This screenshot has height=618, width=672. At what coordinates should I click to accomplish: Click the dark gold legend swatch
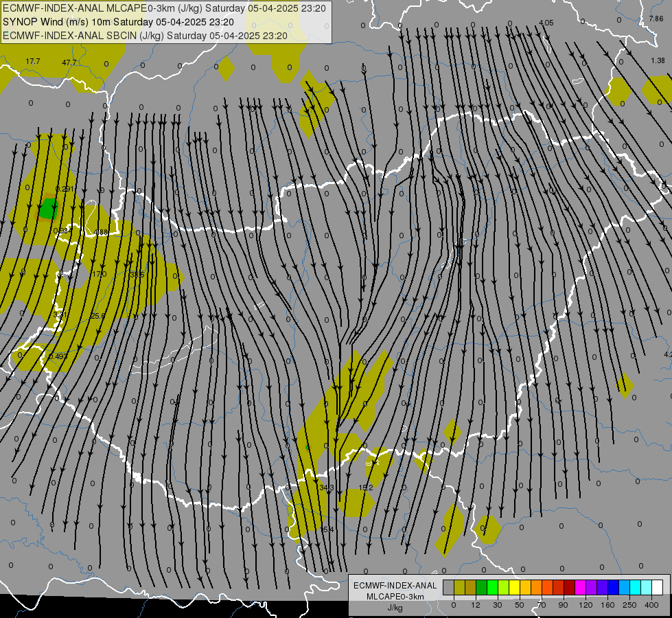(x=471, y=587)
